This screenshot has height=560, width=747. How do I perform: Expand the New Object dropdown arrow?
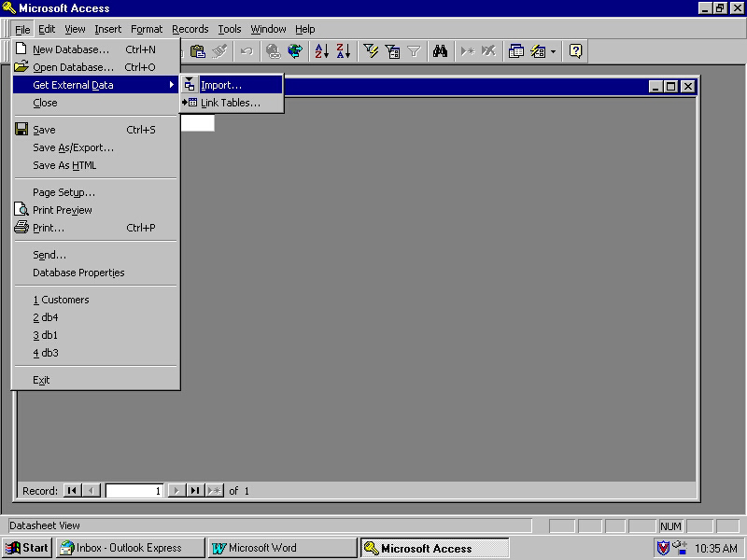click(x=553, y=51)
